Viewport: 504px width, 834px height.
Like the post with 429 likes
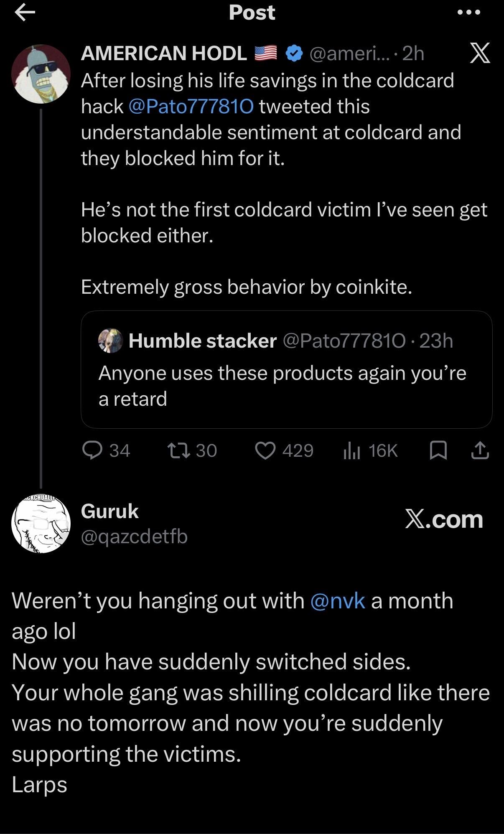284,450
